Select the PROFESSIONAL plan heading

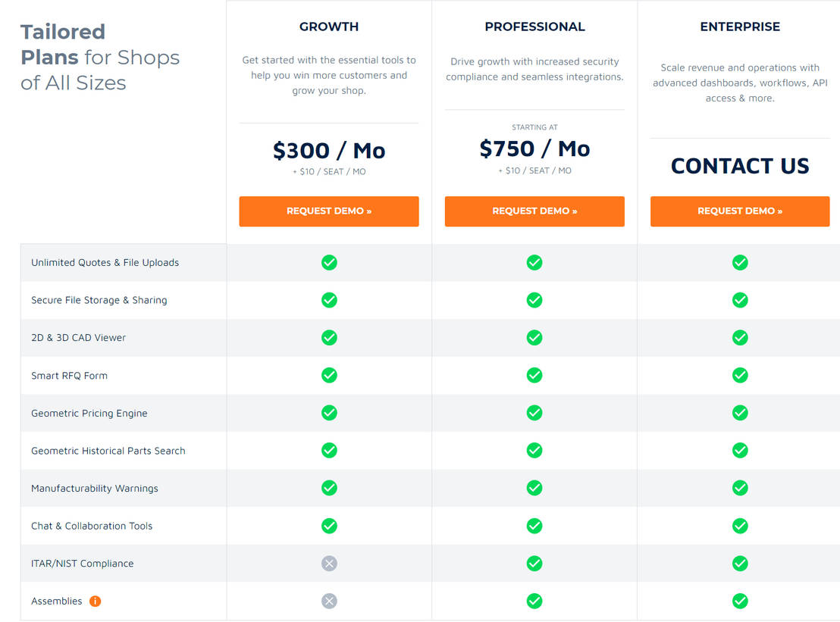click(534, 27)
